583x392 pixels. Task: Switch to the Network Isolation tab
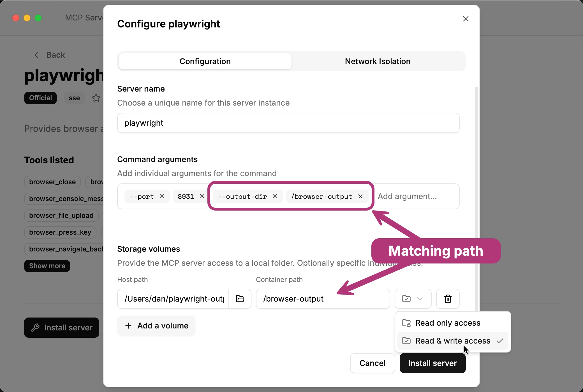(377, 61)
